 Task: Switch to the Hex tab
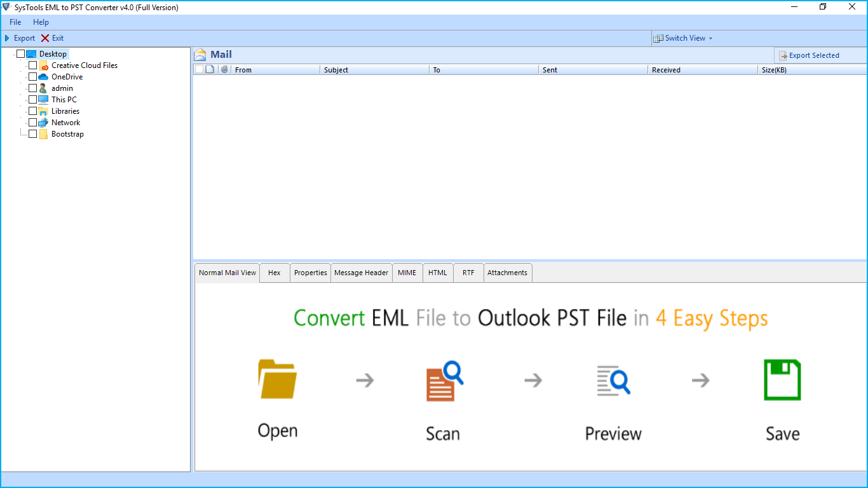[275, 273]
